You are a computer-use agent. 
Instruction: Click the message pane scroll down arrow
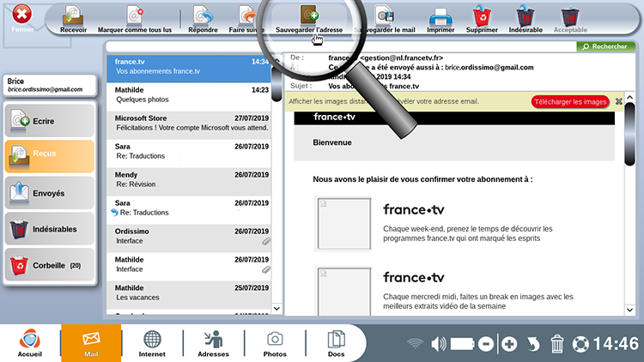click(629, 310)
